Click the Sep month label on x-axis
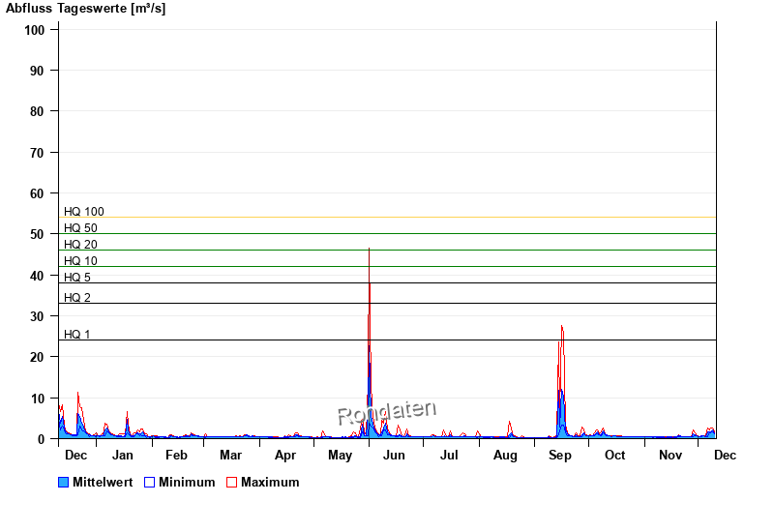The width and height of the screenshot is (774, 532). point(560,455)
